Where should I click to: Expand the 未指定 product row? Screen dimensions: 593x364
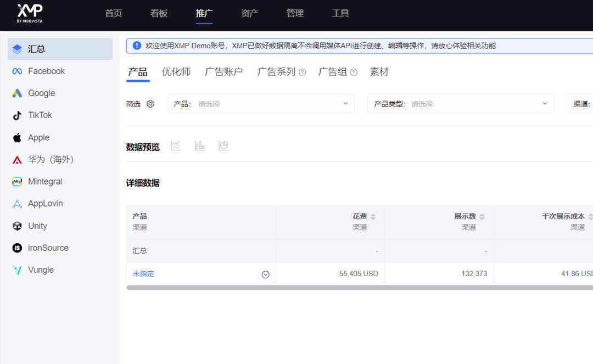pyautogui.click(x=265, y=274)
